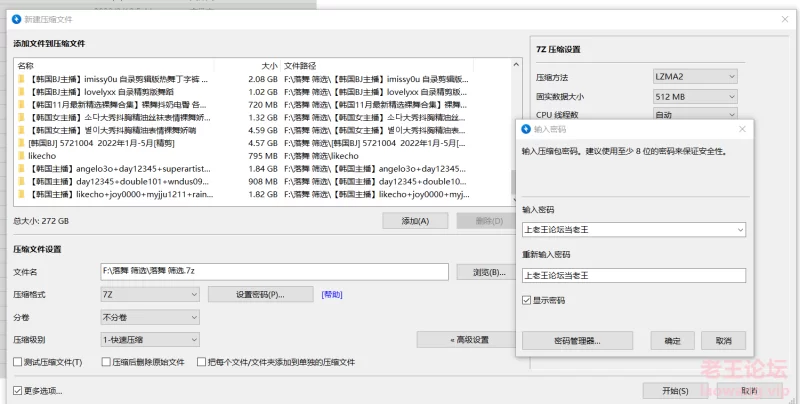Open the [帮助] help link
This screenshot has width=800, height=404.
332,294
